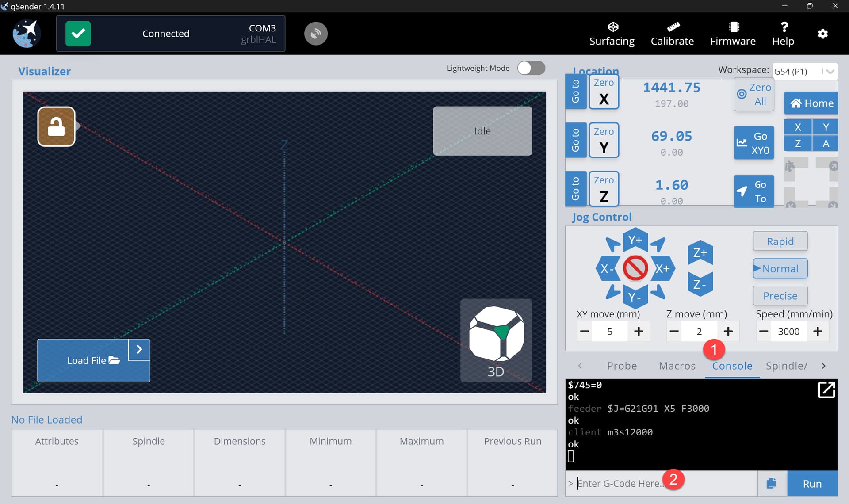Image resolution: width=849 pixels, height=504 pixels.
Task: Open the Surfacing tool
Action: pyautogui.click(x=612, y=34)
